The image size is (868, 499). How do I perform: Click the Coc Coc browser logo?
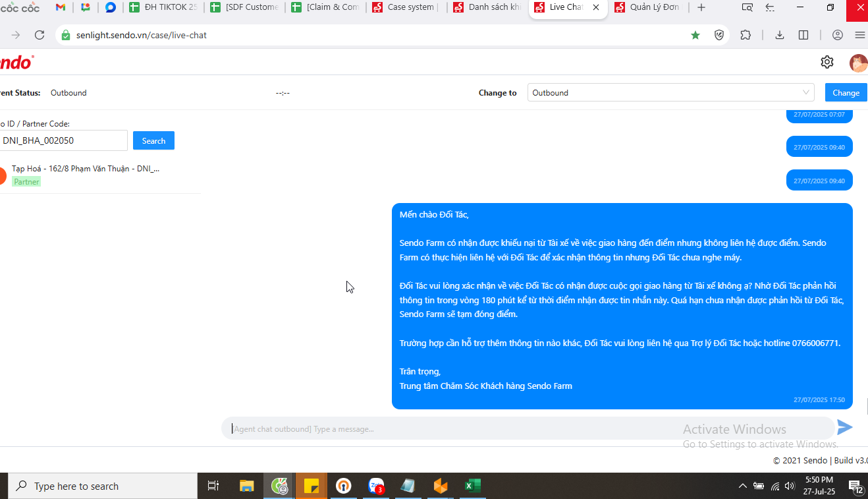[21, 7]
